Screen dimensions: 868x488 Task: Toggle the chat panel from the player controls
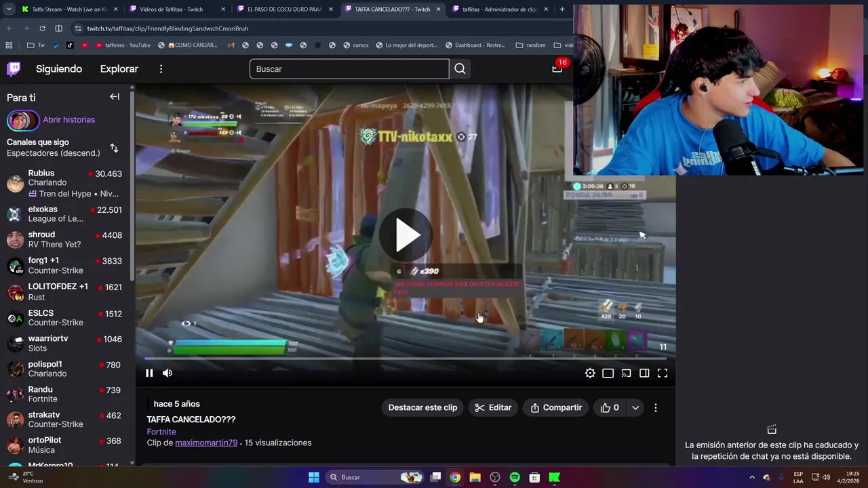pos(644,373)
